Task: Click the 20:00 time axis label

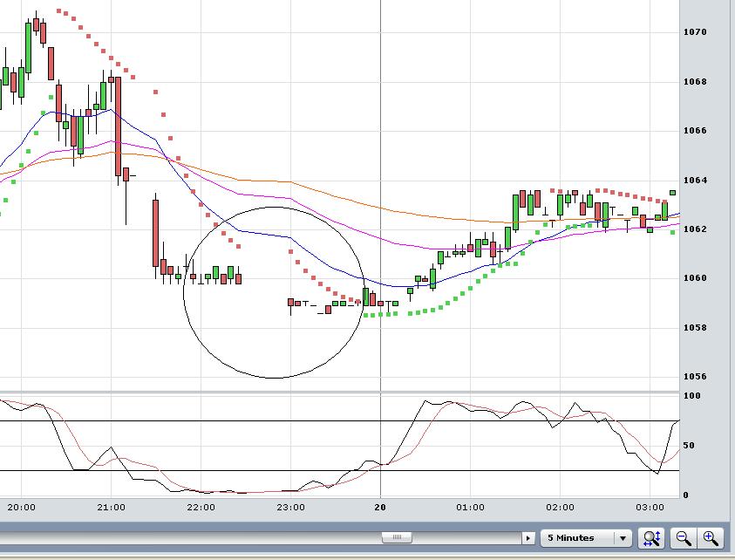Action: [21, 507]
